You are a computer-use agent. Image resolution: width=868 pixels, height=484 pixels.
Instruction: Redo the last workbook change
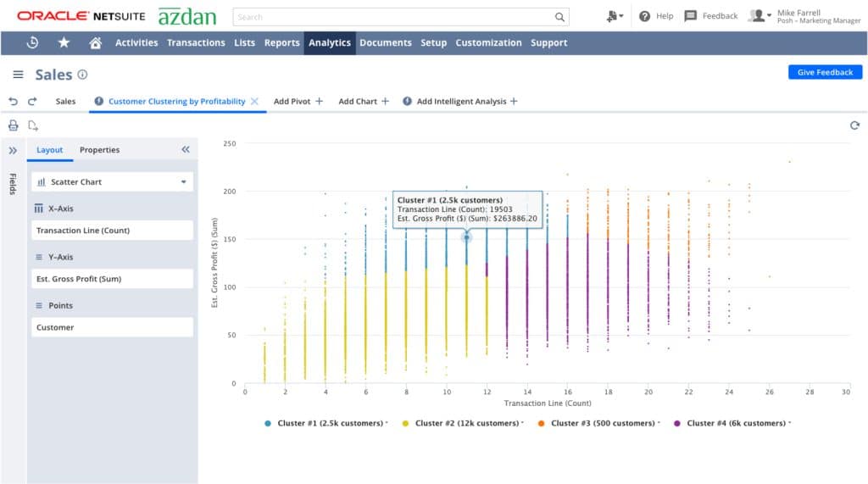[x=32, y=102]
